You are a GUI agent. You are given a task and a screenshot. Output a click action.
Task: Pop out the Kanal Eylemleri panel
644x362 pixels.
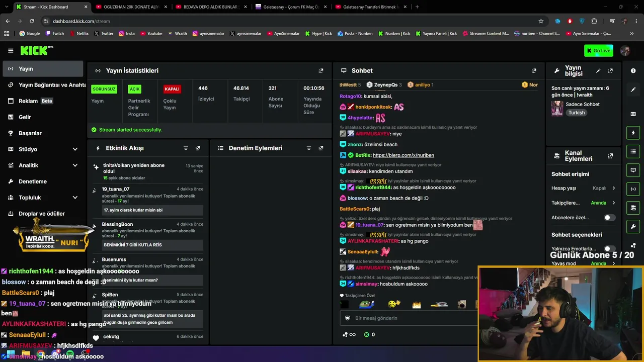click(610, 156)
